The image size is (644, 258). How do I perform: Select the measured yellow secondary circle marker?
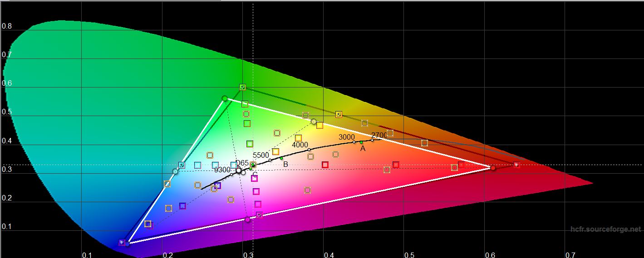314,122
